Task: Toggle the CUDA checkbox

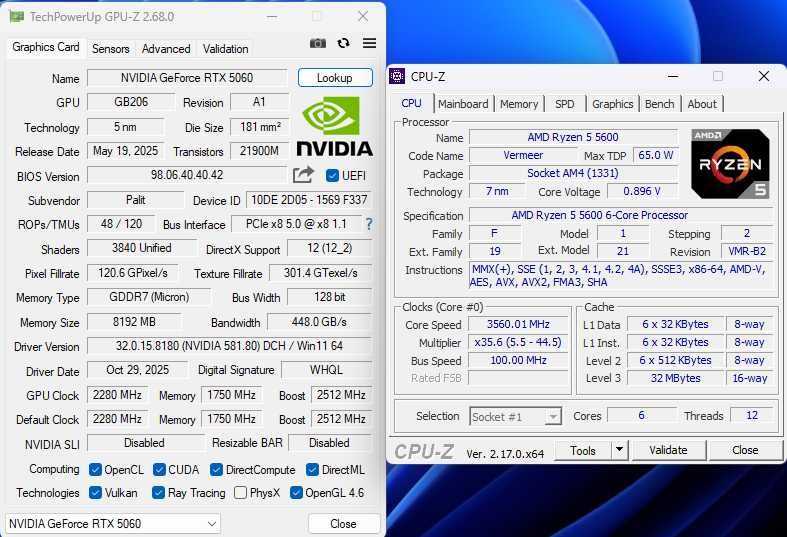Action: click(x=159, y=470)
